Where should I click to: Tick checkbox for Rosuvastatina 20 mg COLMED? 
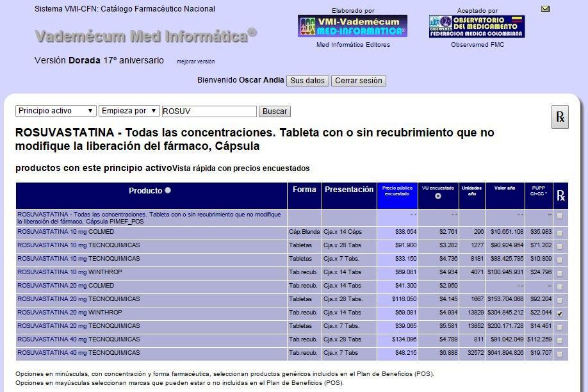tap(560, 287)
